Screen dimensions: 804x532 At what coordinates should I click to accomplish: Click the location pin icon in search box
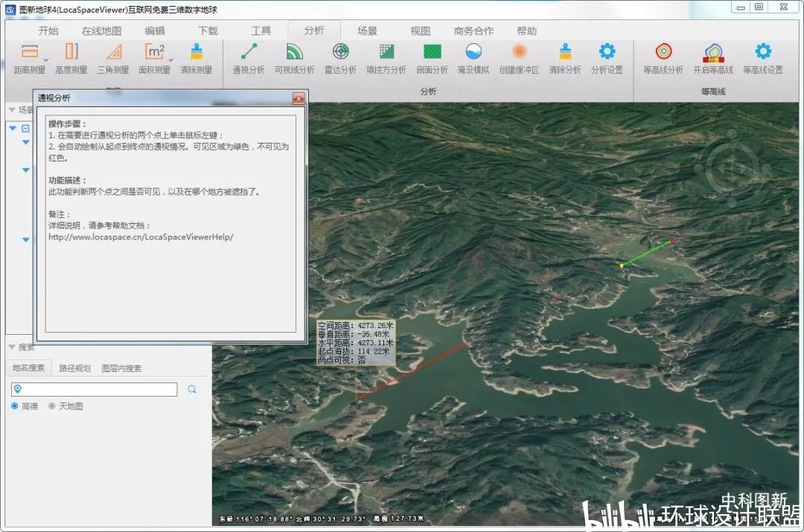(x=18, y=389)
